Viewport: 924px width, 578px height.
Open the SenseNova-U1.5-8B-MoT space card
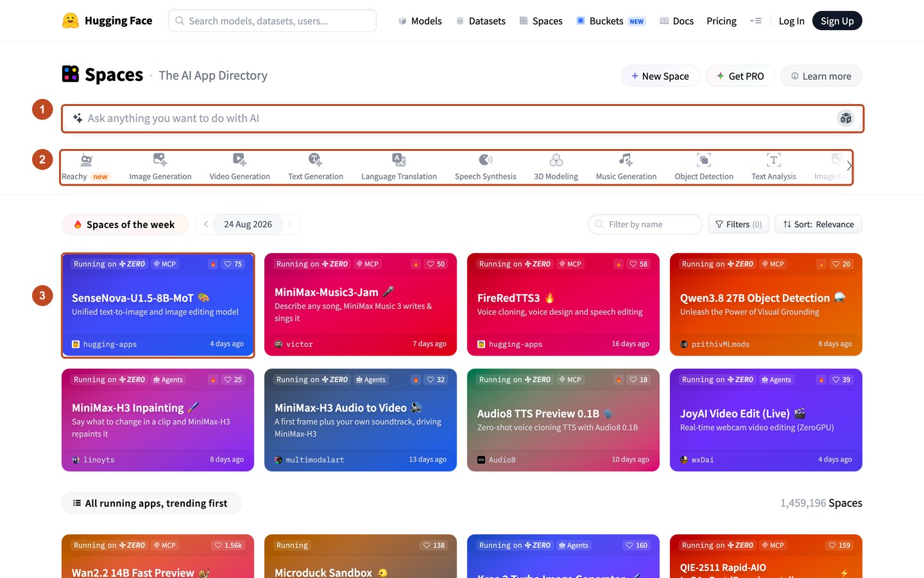[158, 304]
